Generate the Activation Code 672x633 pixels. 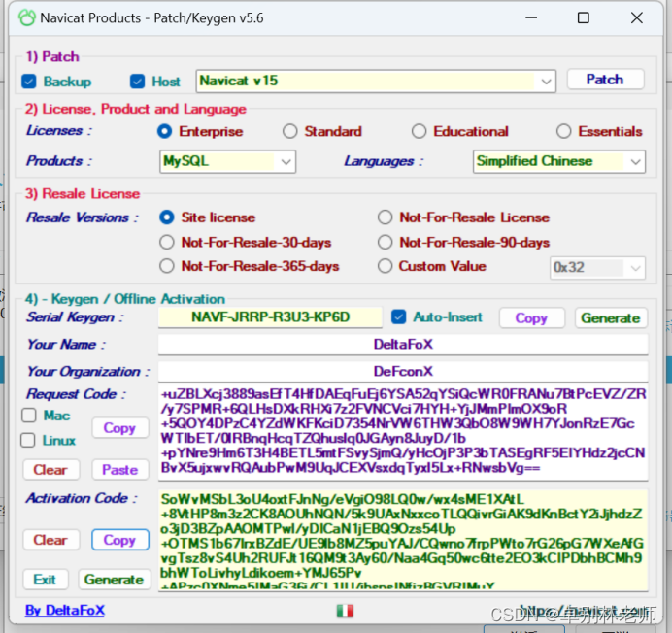click(x=115, y=580)
